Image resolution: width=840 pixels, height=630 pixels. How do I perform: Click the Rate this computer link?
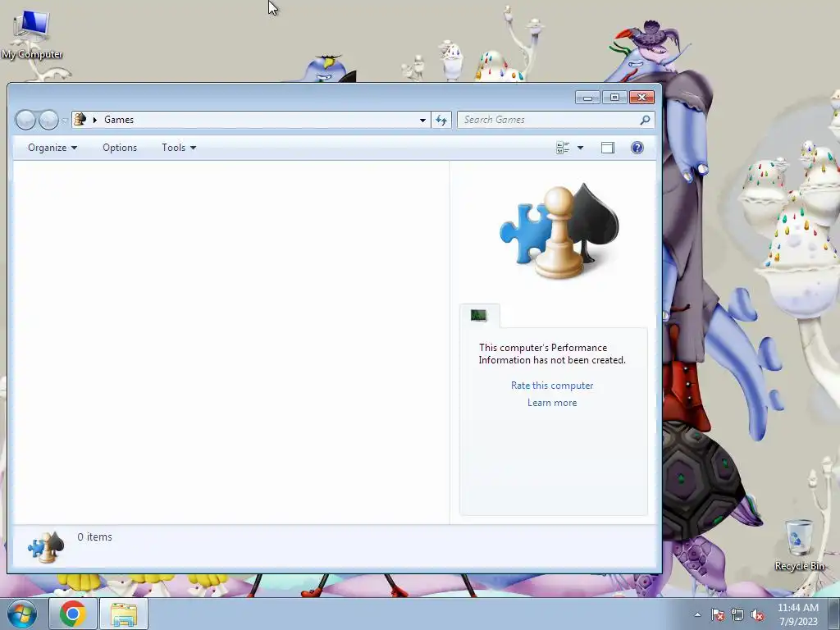(x=552, y=386)
